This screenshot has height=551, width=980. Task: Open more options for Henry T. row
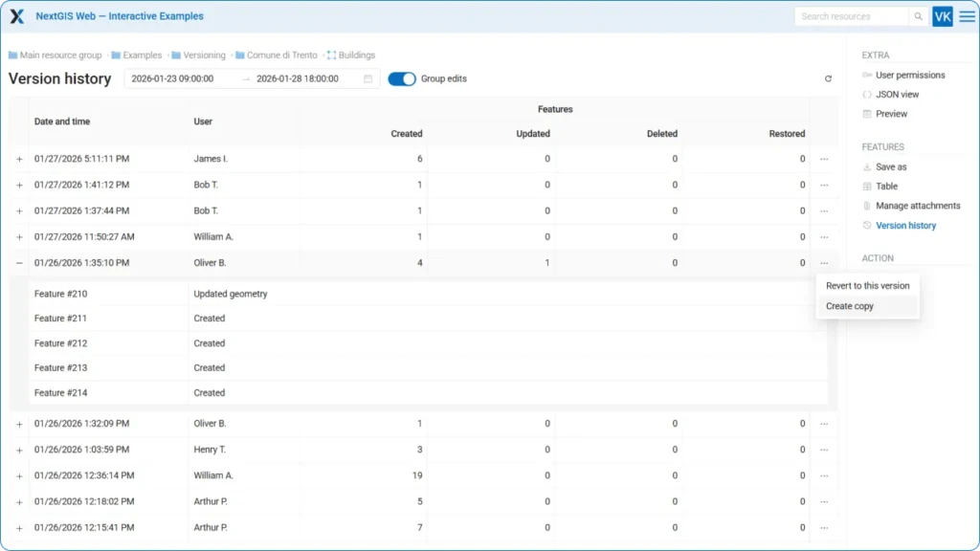823,450
